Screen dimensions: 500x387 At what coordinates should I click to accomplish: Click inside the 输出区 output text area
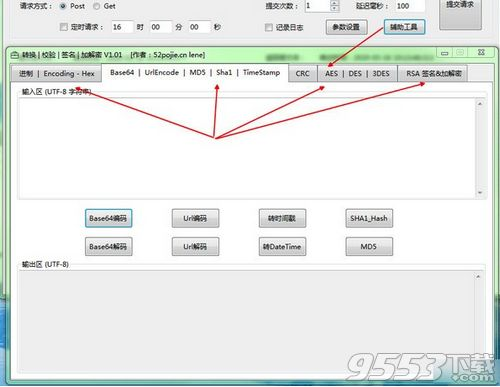[x=246, y=322]
